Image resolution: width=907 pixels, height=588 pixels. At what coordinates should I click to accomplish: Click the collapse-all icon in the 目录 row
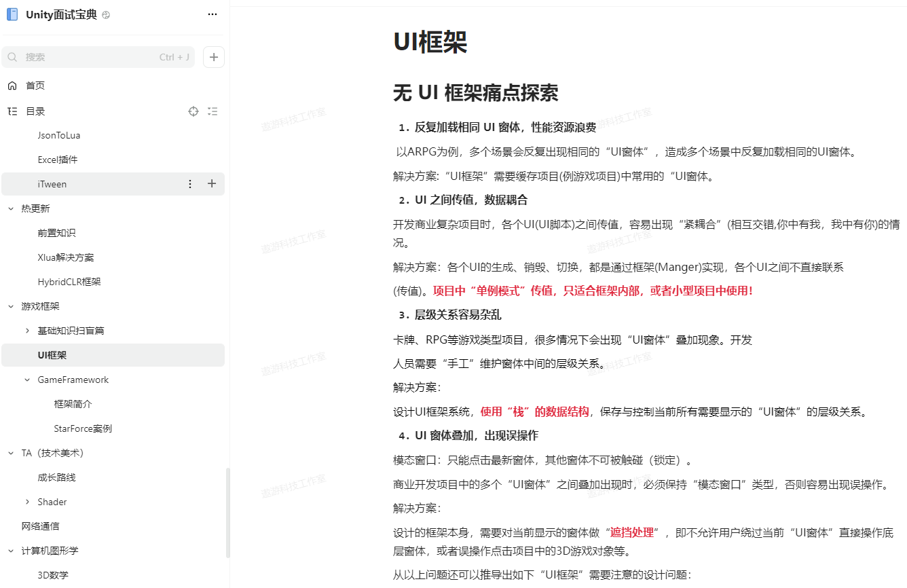click(x=212, y=111)
